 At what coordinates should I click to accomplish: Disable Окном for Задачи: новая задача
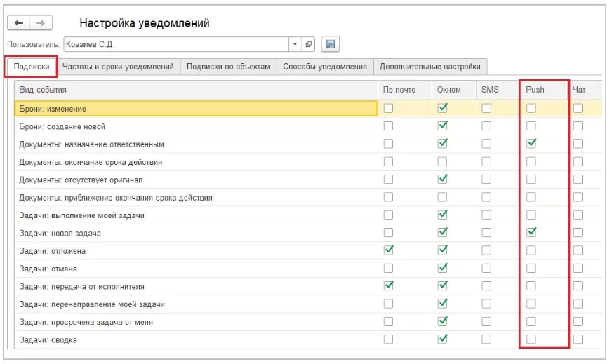pyautogui.click(x=442, y=233)
